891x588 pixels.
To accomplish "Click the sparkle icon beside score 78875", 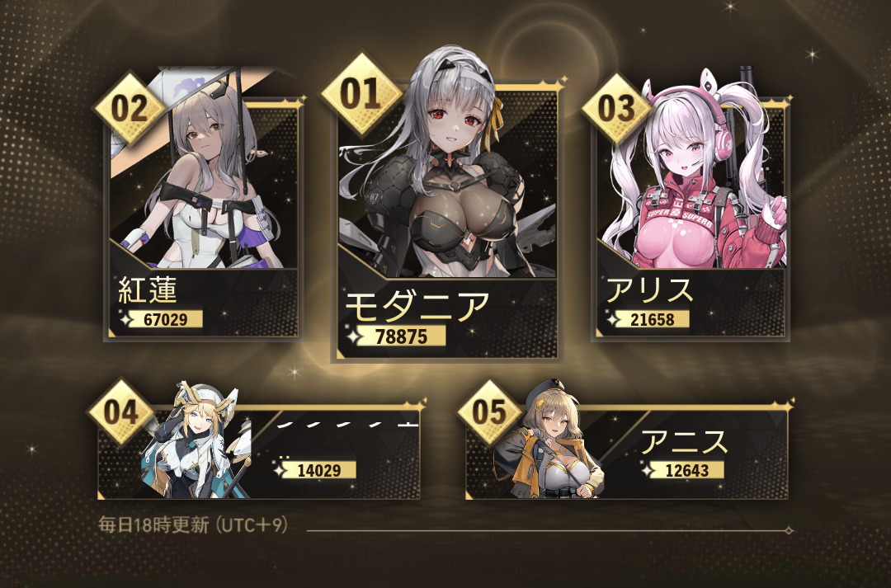I will (x=355, y=336).
